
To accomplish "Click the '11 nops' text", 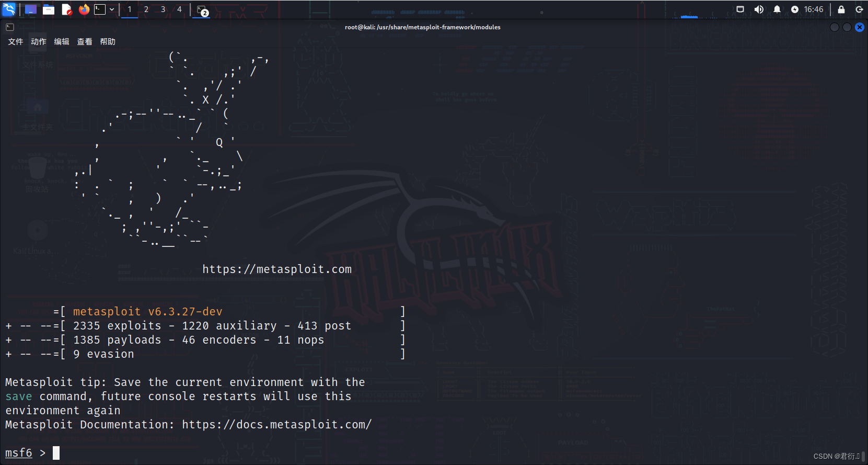I will [x=301, y=340].
